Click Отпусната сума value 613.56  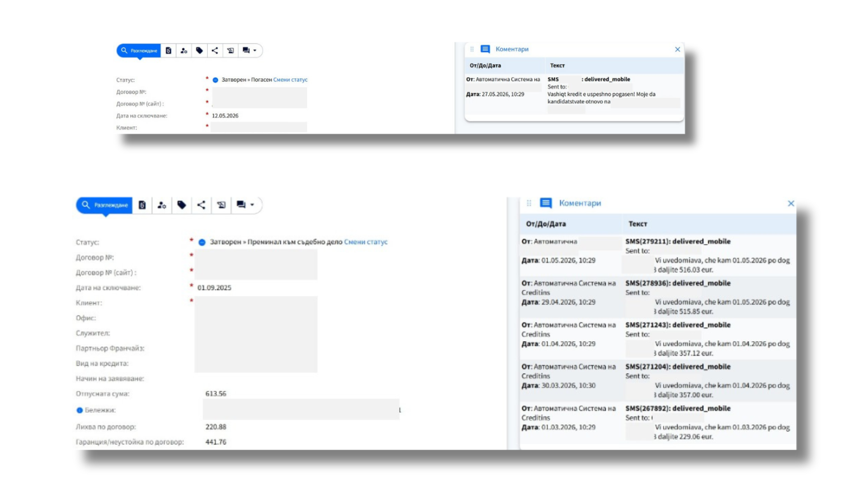pyautogui.click(x=216, y=394)
